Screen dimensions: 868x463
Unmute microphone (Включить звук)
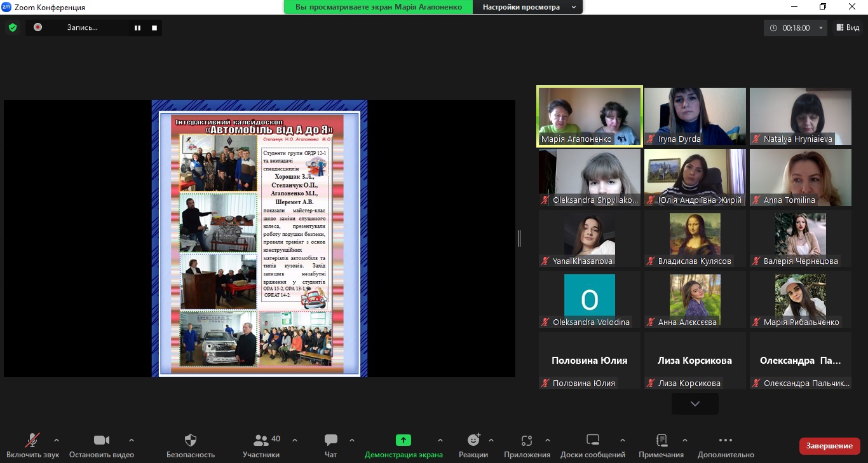click(32, 440)
